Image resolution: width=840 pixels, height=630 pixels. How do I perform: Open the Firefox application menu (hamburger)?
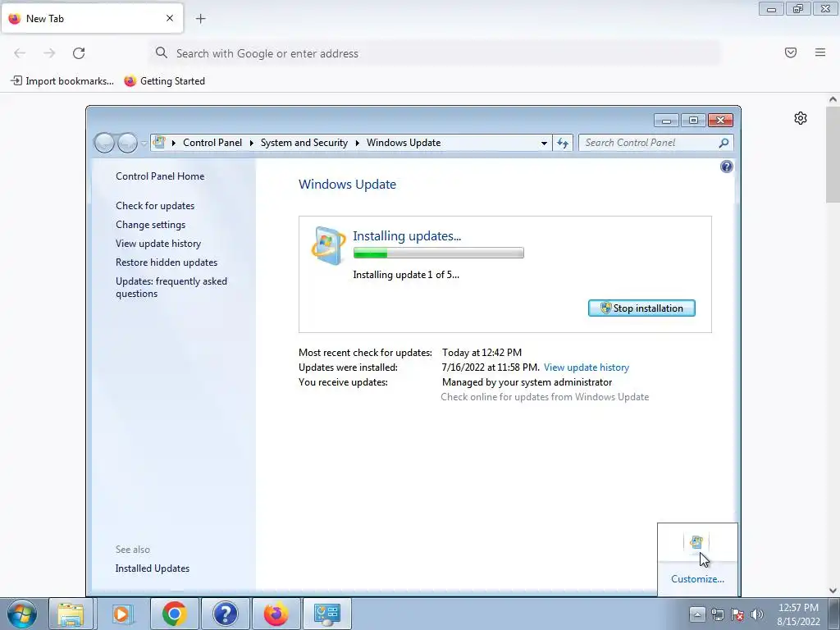pos(820,52)
